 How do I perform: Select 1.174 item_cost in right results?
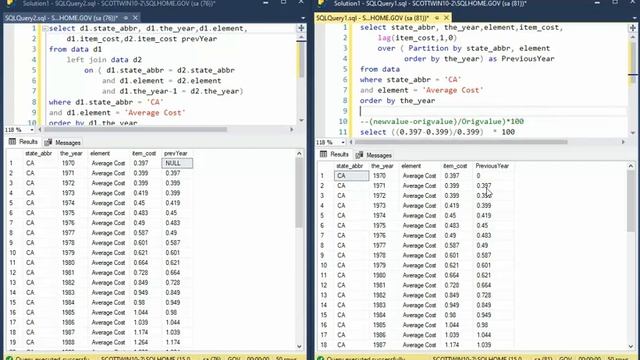click(x=453, y=345)
